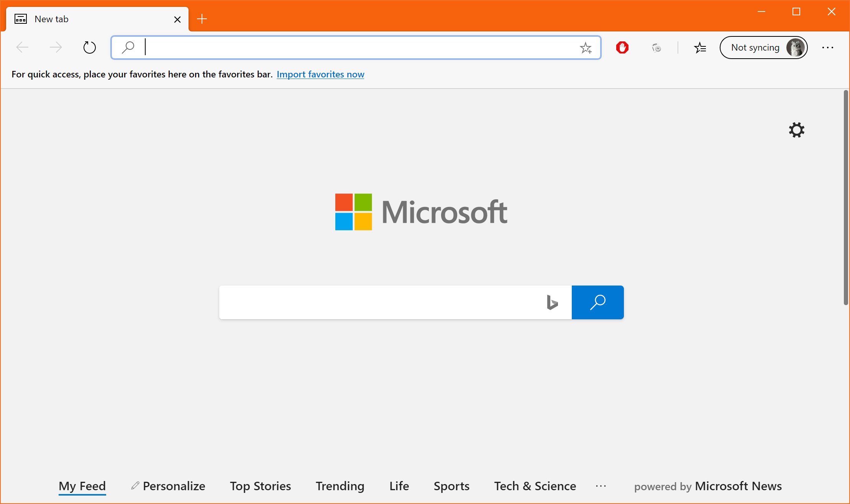Click the Bing logo in search box

tap(552, 302)
